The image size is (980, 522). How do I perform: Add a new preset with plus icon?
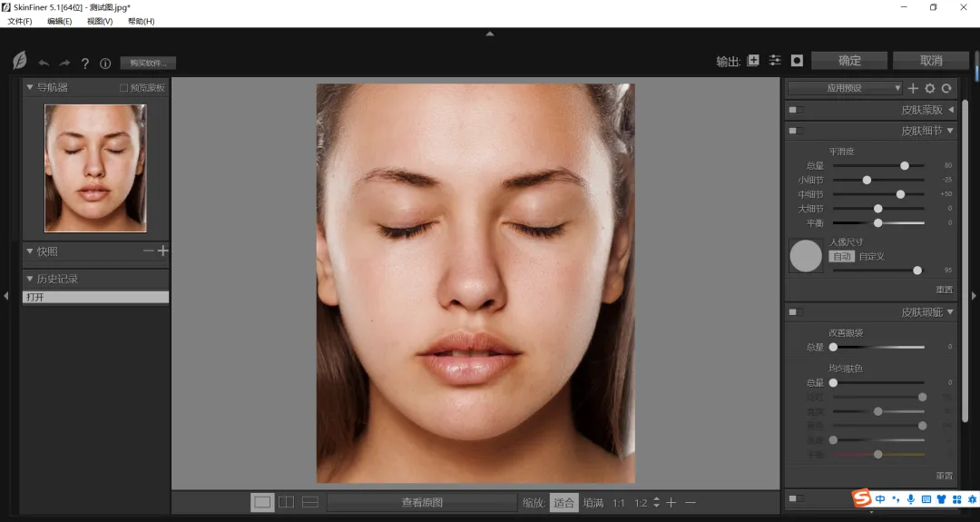click(x=913, y=88)
